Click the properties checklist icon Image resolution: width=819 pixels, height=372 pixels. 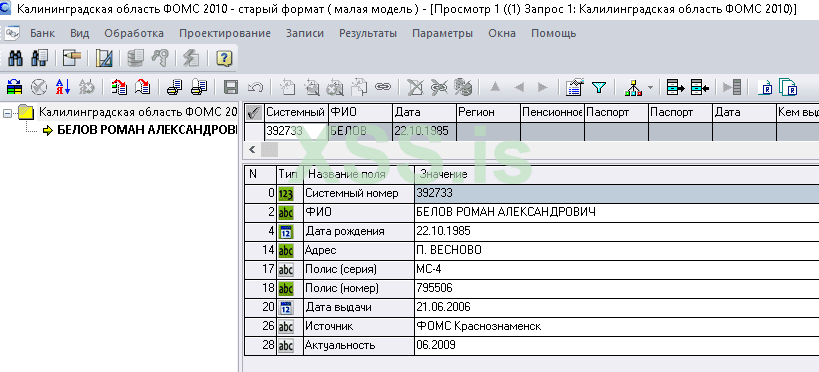pos(574,87)
